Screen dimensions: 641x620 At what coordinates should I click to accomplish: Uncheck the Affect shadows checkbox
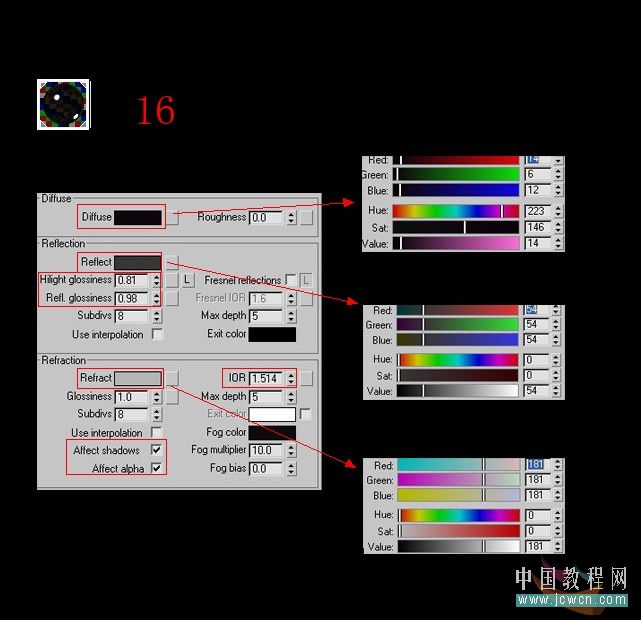[156, 450]
